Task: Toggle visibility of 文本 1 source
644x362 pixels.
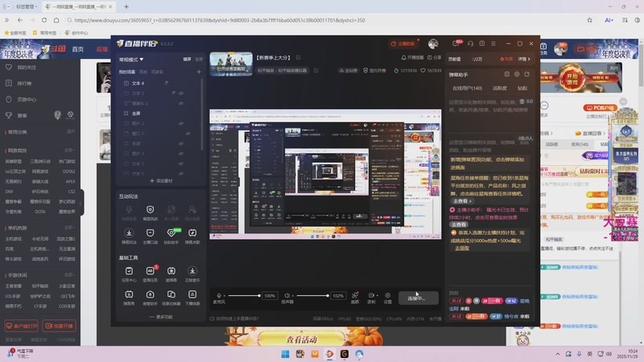Action: point(180,164)
